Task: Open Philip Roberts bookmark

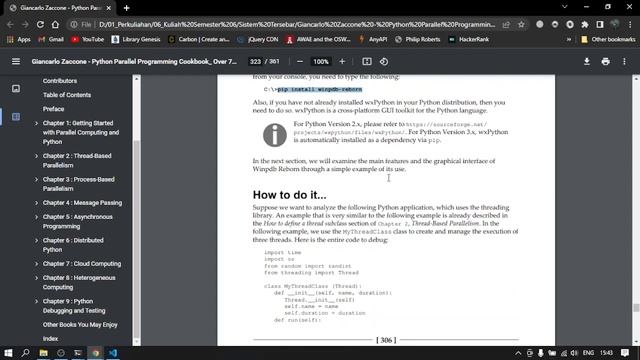Action: tap(418, 40)
